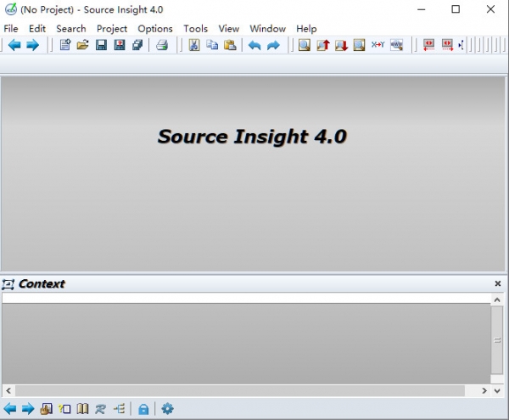
Task: Click the Save As icon with the red mark
Action: tap(120, 45)
